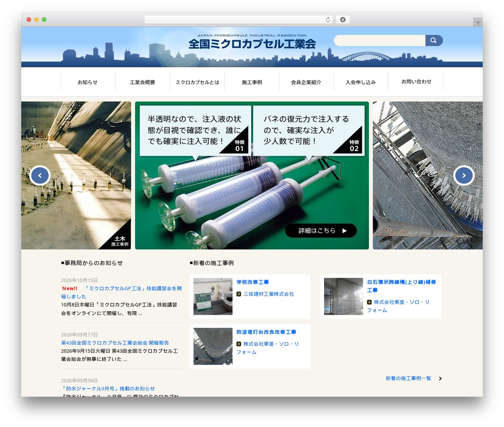504x427 pixels.
Task: Open the ミクロカプセルとは menu item
Action: [x=197, y=82]
